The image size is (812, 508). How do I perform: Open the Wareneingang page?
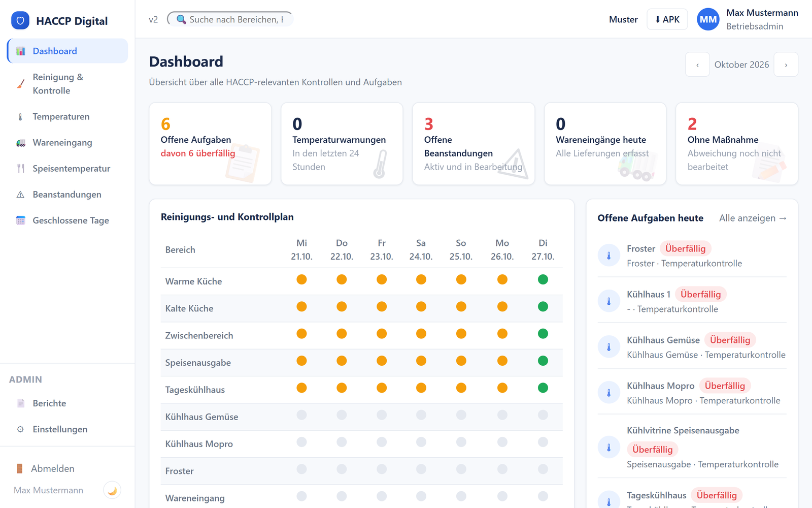(67, 143)
